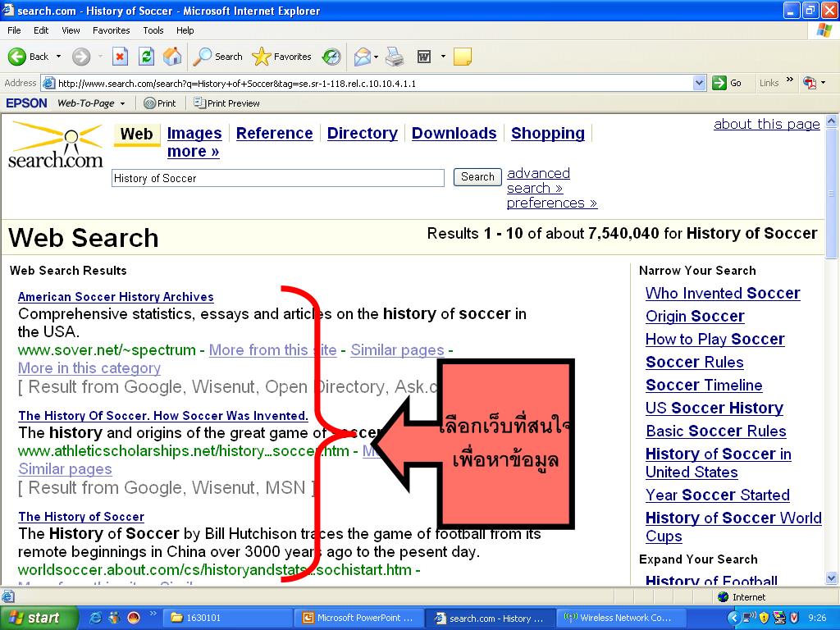
Task: Launch Internet Explorer from Quick Launch
Action: pyautogui.click(x=96, y=618)
